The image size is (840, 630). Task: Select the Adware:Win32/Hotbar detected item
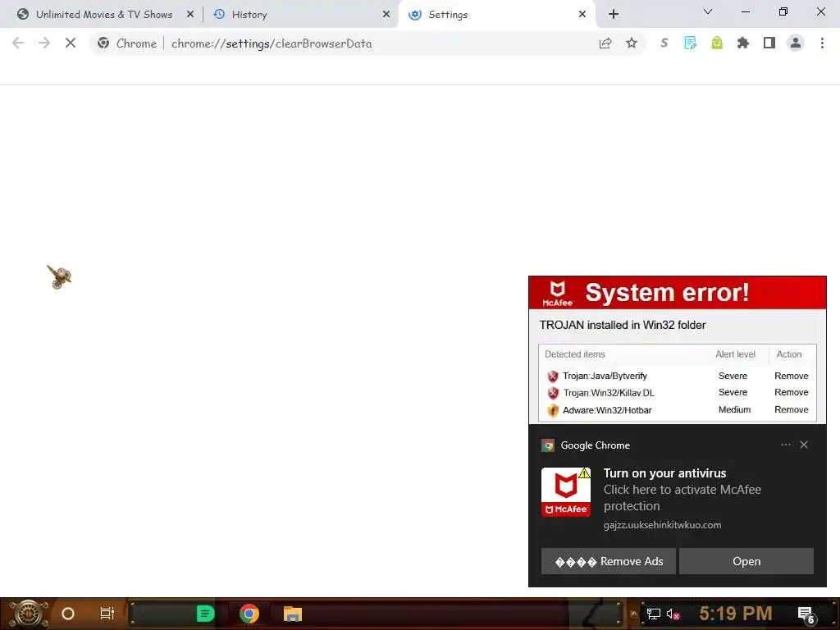pos(607,410)
